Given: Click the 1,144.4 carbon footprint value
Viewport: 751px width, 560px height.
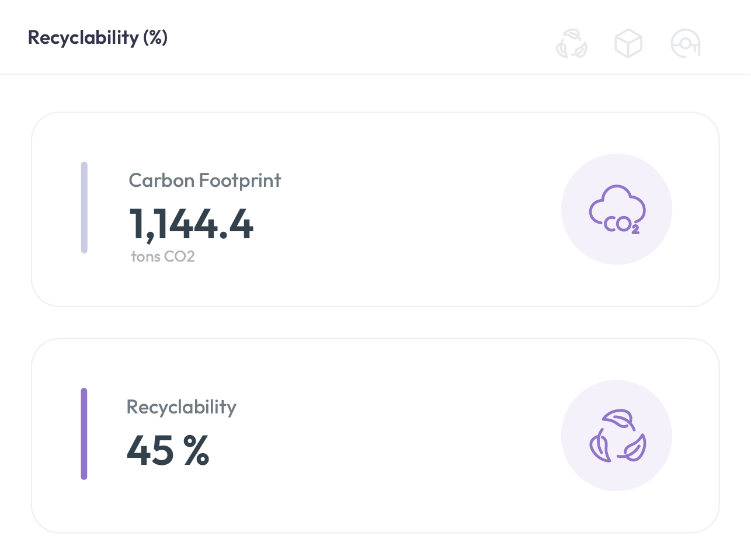Looking at the screenshot, I should pos(191,224).
